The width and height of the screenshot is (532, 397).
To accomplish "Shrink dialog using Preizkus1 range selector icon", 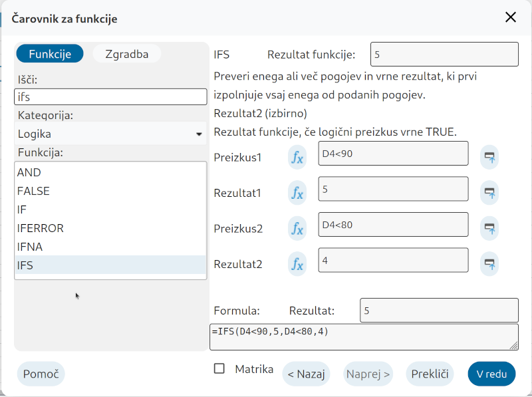I will pos(489,158).
